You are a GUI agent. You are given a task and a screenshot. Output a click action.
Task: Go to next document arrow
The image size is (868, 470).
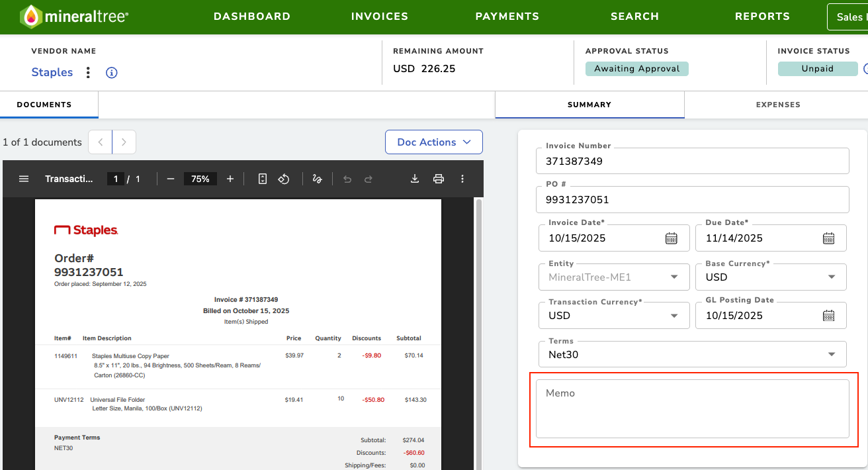pos(124,142)
